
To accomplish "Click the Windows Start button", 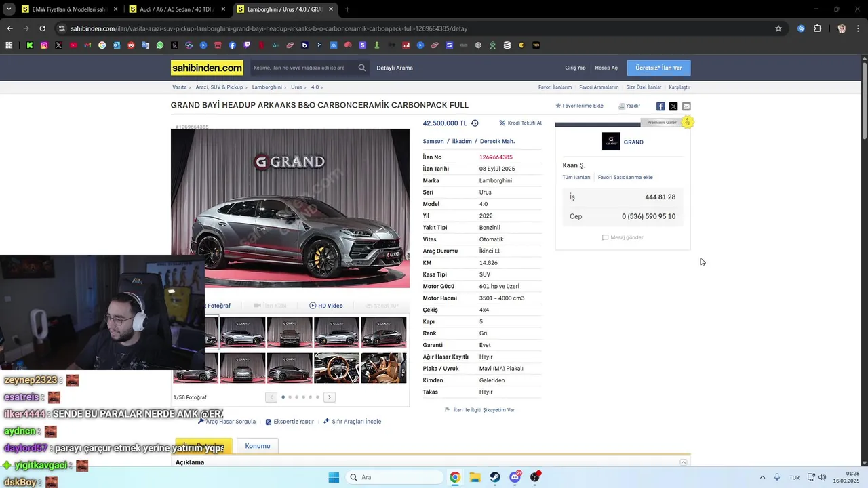I will tap(334, 477).
